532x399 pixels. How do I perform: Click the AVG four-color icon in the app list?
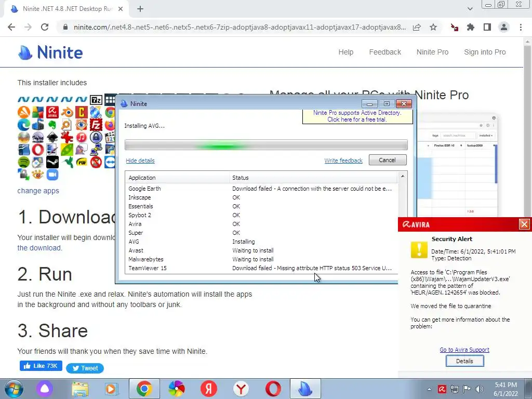[38, 112]
